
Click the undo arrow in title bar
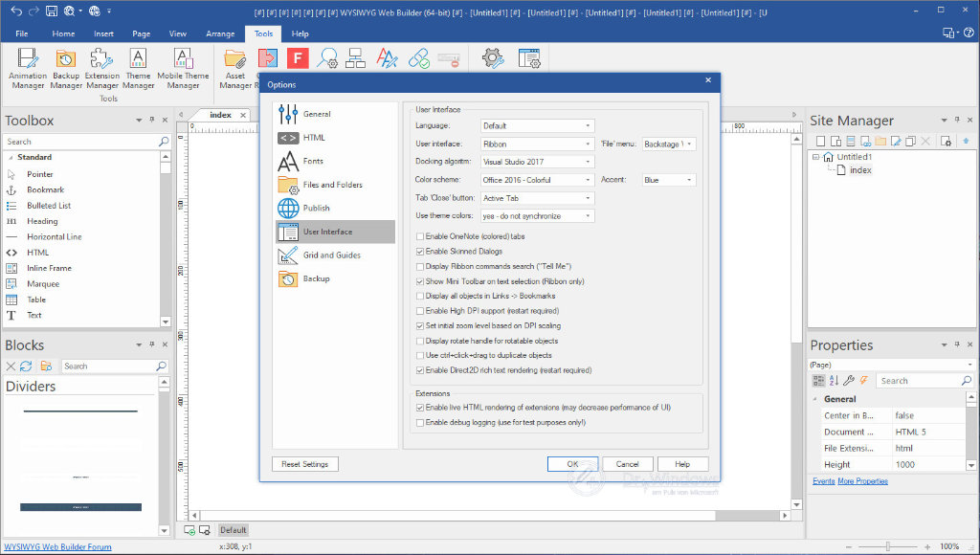coord(16,11)
